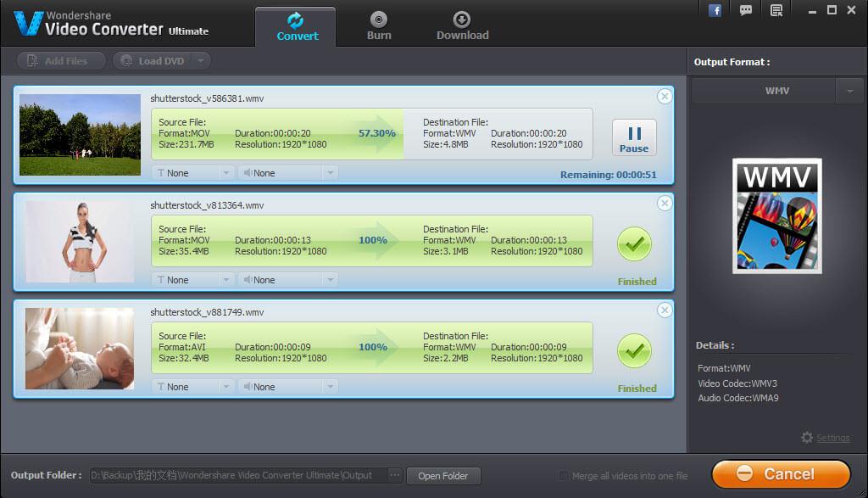Expand the Load DVD dropdown arrow

tap(202, 61)
